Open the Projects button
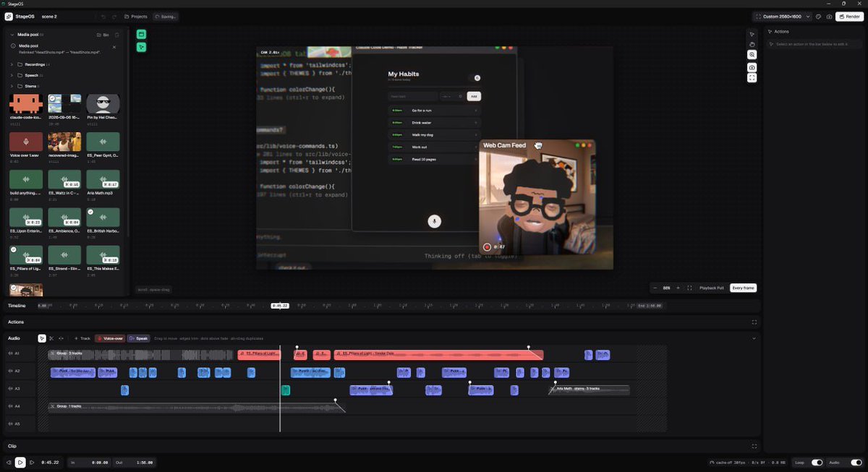Image resolution: width=868 pixels, height=472 pixels. click(x=135, y=16)
